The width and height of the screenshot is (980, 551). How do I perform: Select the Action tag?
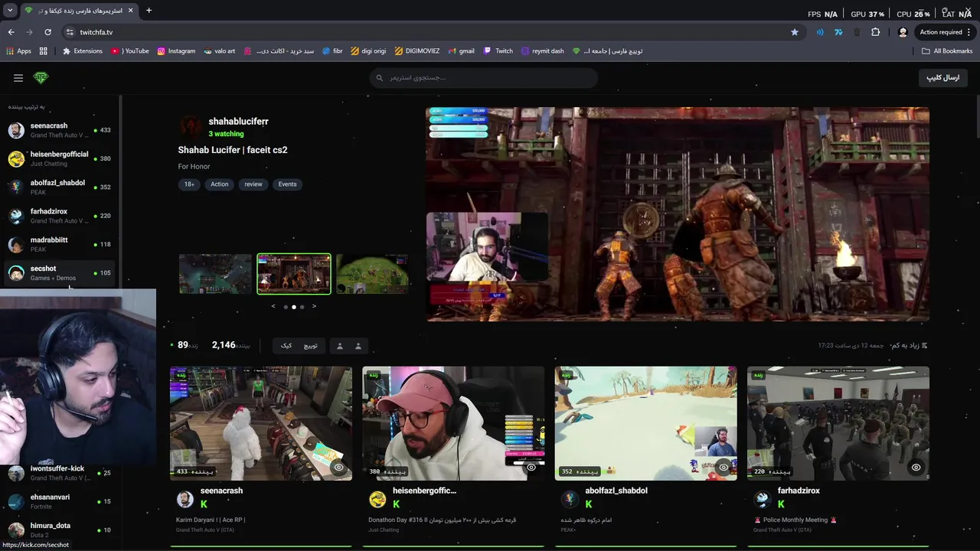click(x=220, y=184)
